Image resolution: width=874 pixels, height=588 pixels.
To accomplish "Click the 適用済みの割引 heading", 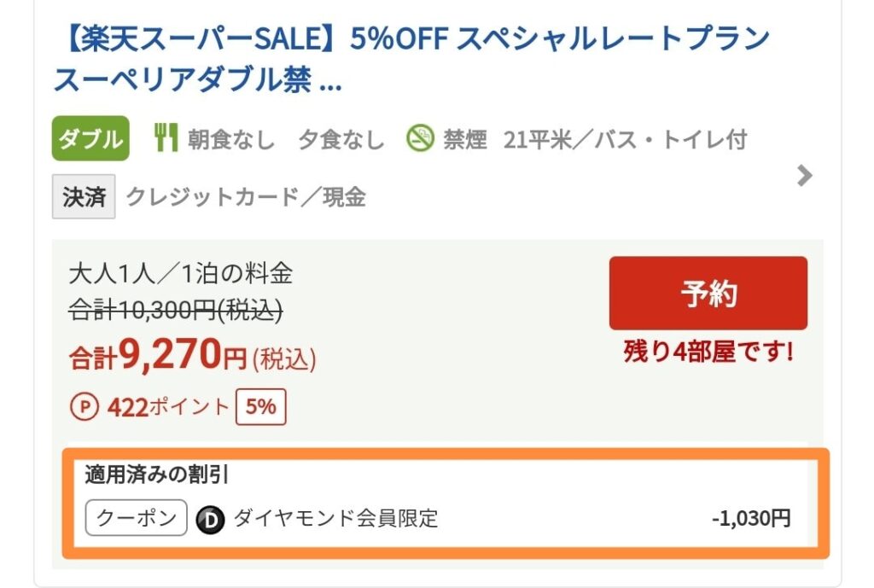I will click(x=156, y=474).
